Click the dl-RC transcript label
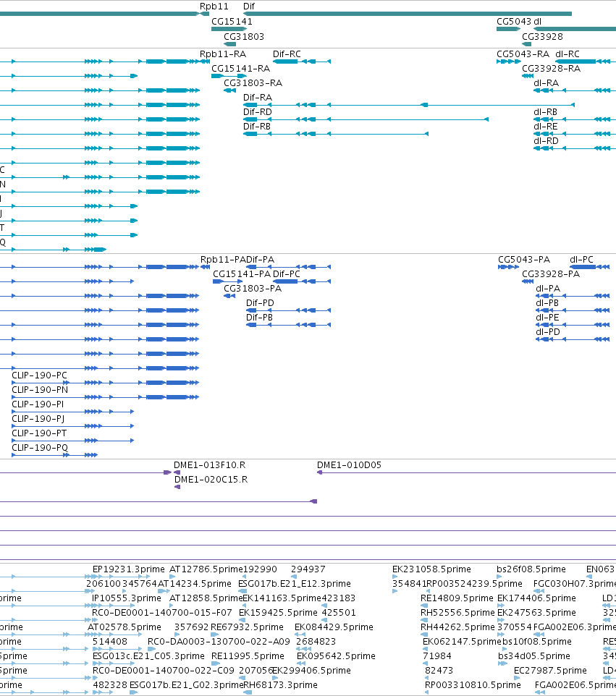The image size is (616, 696). point(568,54)
